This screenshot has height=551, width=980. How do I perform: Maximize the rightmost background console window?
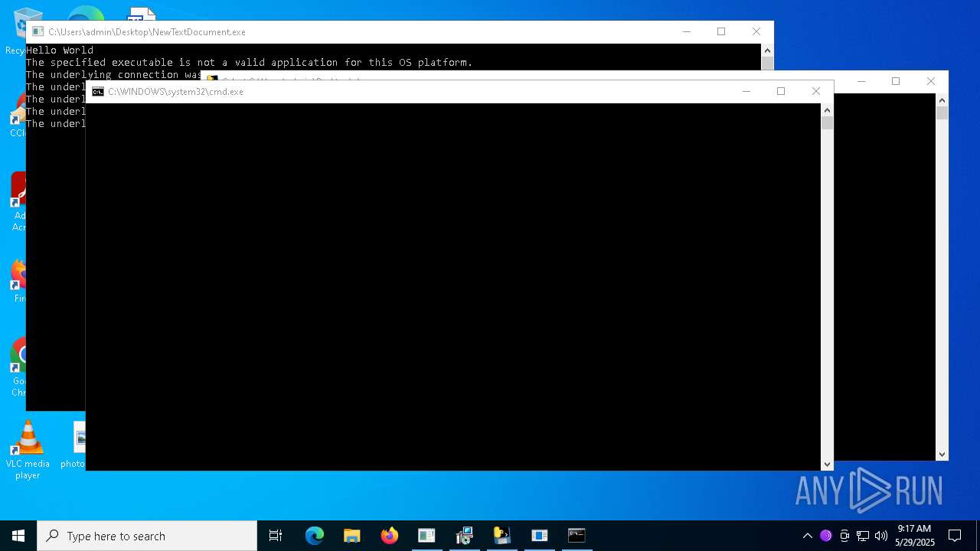[x=896, y=81]
